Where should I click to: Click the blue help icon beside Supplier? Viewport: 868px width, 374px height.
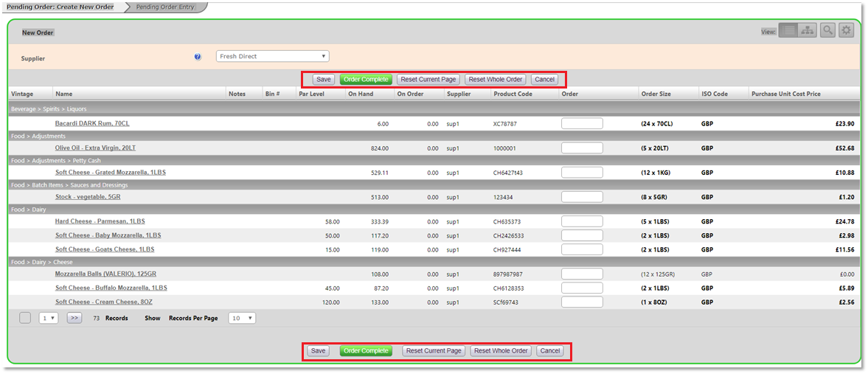198,57
